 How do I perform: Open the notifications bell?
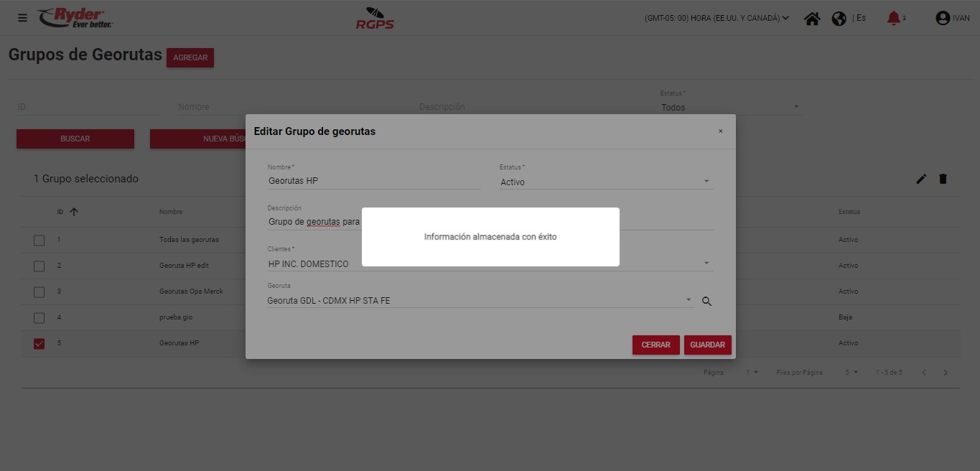[x=893, y=18]
